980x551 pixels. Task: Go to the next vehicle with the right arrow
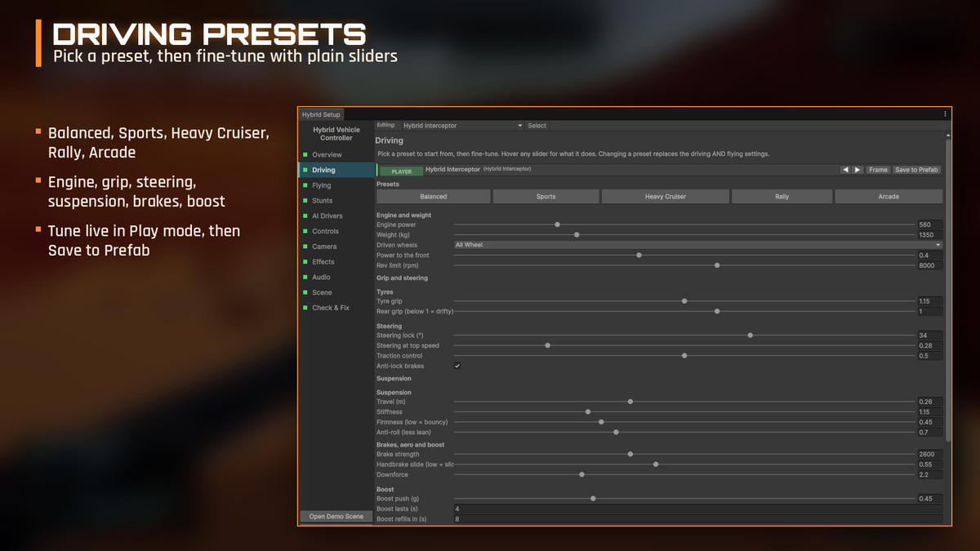[x=857, y=170]
